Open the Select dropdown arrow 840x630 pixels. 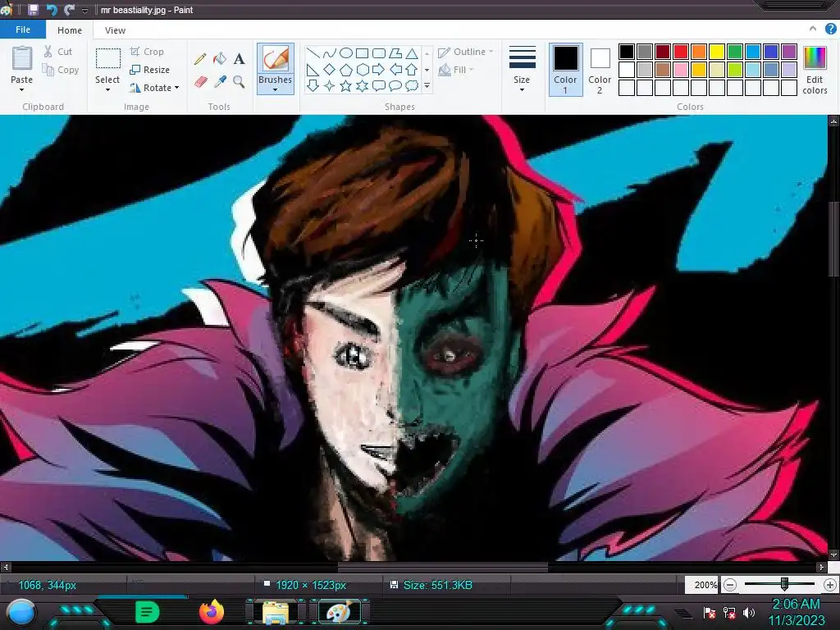click(x=107, y=90)
